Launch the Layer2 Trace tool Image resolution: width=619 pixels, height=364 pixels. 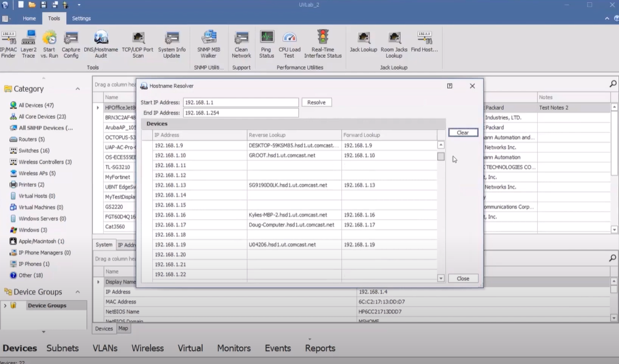(x=29, y=45)
